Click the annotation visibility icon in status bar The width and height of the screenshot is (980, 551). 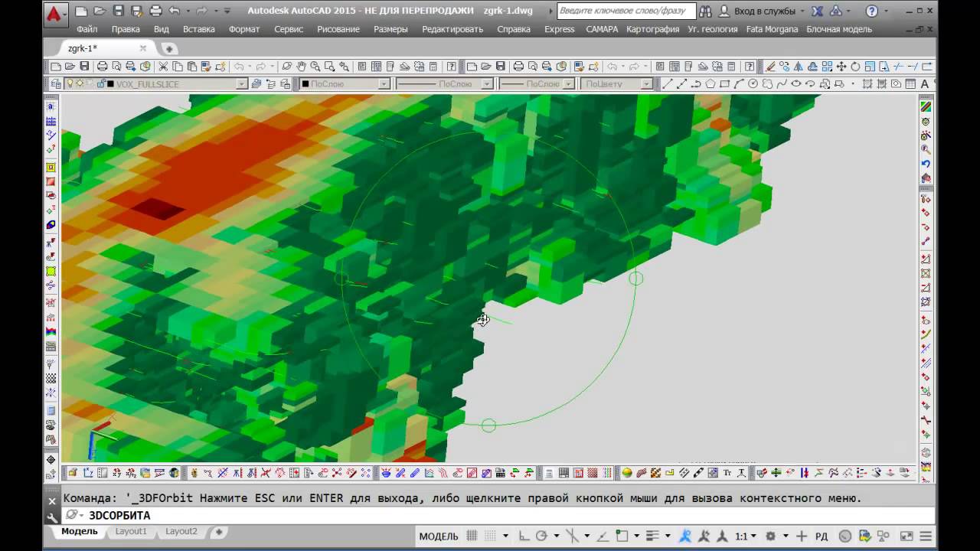click(x=685, y=536)
